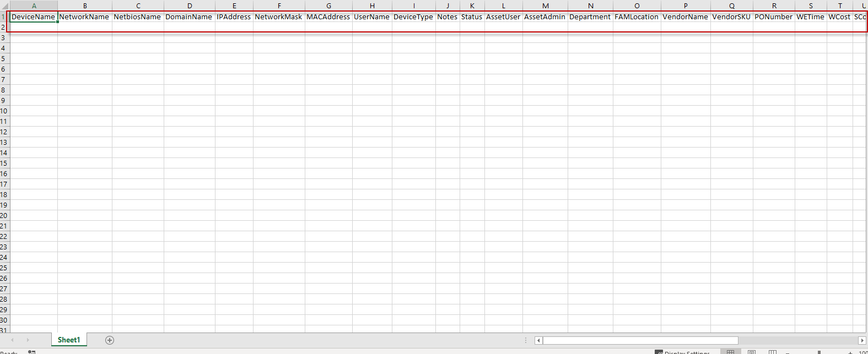
Task: Add a new sheet with plus icon
Action: pyautogui.click(x=110, y=340)
